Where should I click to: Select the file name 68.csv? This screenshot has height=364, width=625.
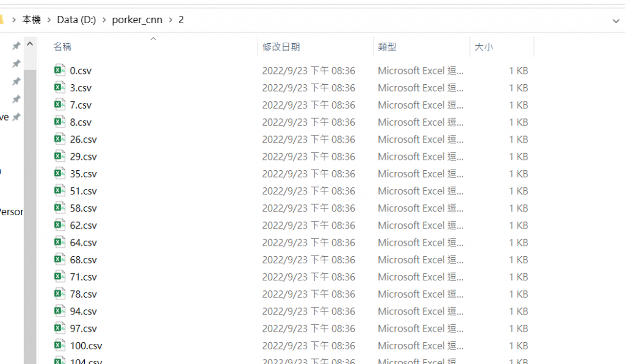[83, 260]
